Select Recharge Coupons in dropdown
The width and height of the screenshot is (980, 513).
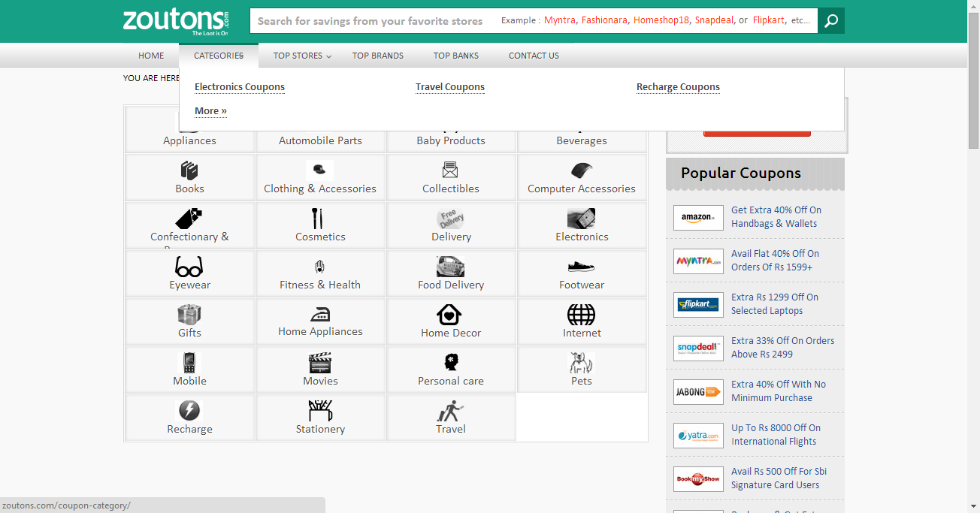click(x=678, y=87)
